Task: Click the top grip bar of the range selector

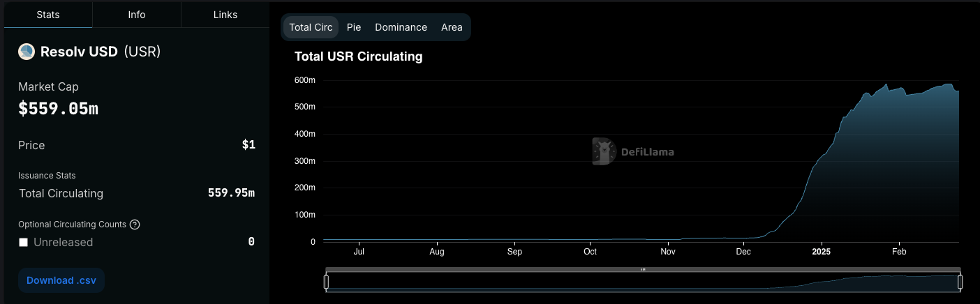Action: (x=643, y=269)
